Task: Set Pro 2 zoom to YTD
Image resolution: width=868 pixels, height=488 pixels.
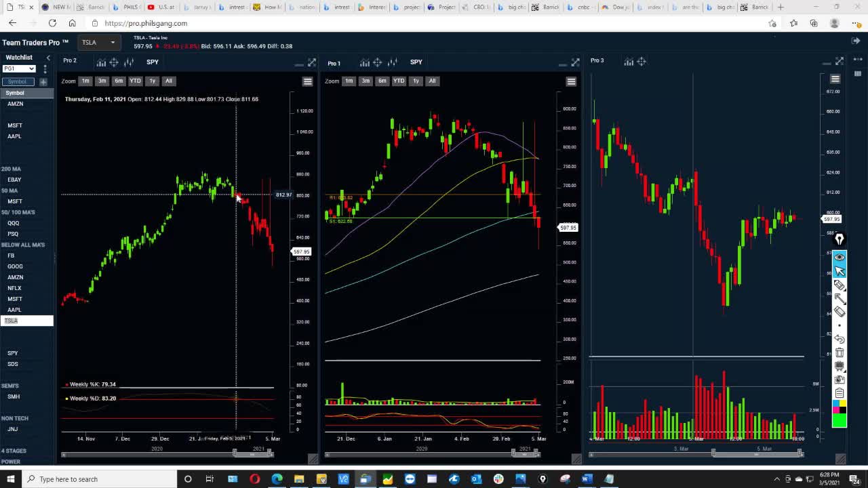Action: (135, 81)
